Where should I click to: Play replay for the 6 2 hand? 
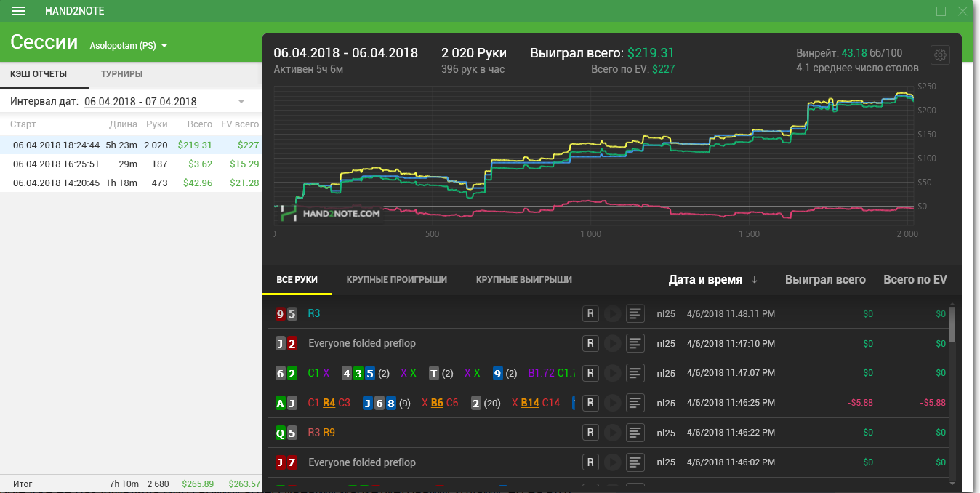pyautogui.click(x=613, y=373)
